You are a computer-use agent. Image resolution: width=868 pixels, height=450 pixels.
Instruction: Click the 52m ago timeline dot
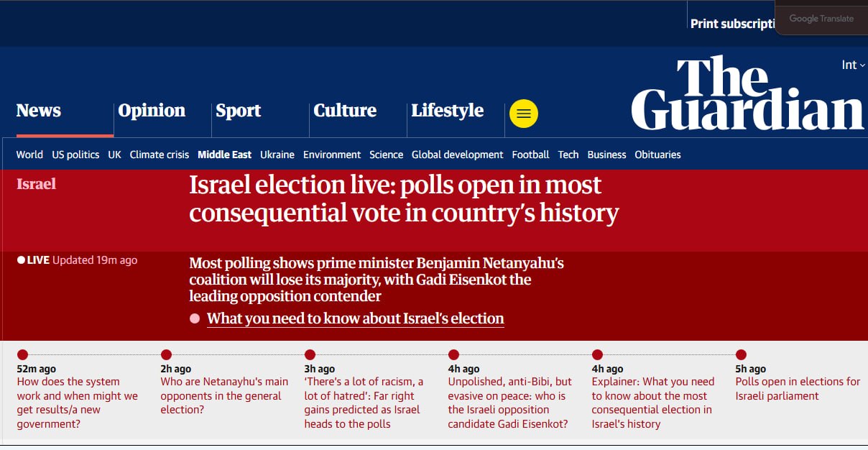click(x=22, y=354)
